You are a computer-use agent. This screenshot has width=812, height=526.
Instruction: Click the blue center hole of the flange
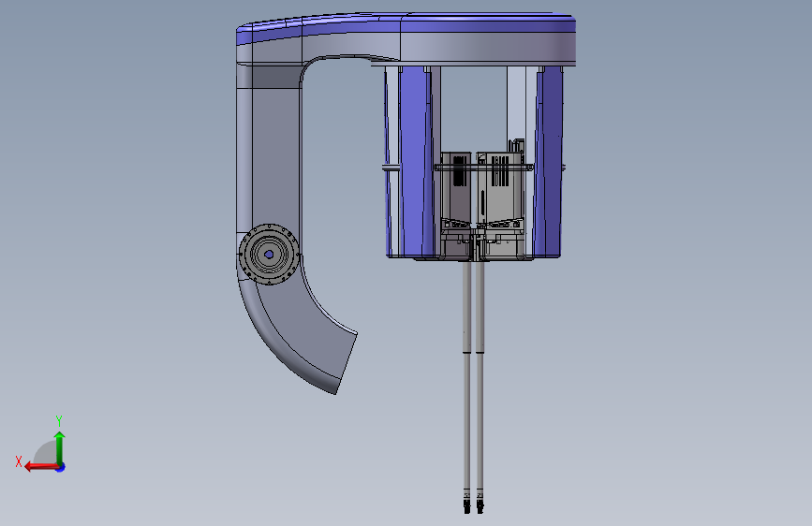coord(269,255)
